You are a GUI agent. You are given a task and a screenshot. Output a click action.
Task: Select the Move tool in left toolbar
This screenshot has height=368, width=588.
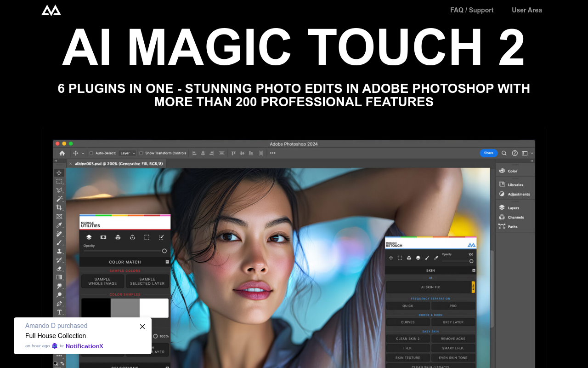pyautogui.click(x=59, y=173)
